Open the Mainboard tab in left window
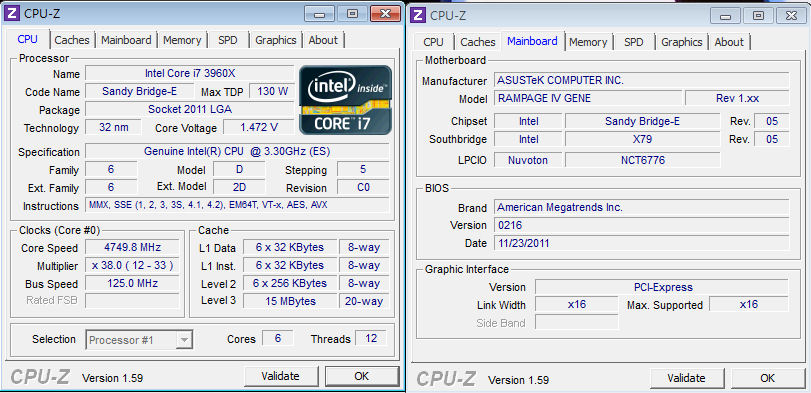Viewport: 811px width, 393px height. coord(126,40)
